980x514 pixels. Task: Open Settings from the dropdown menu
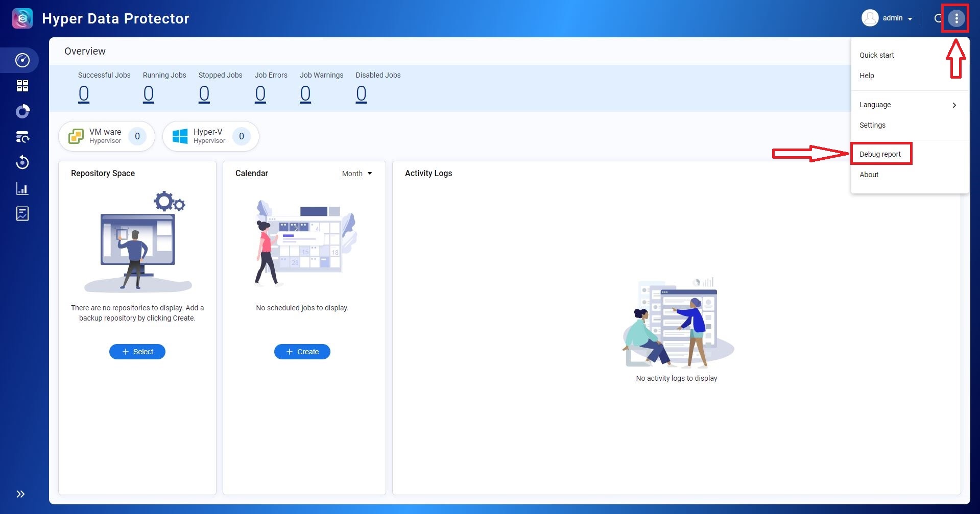point(872,125)
